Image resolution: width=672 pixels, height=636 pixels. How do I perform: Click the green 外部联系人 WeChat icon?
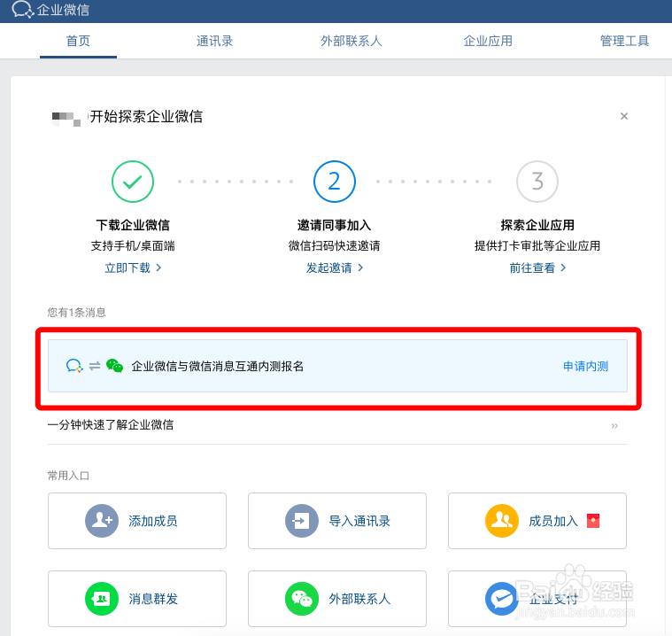coord(302,599)
